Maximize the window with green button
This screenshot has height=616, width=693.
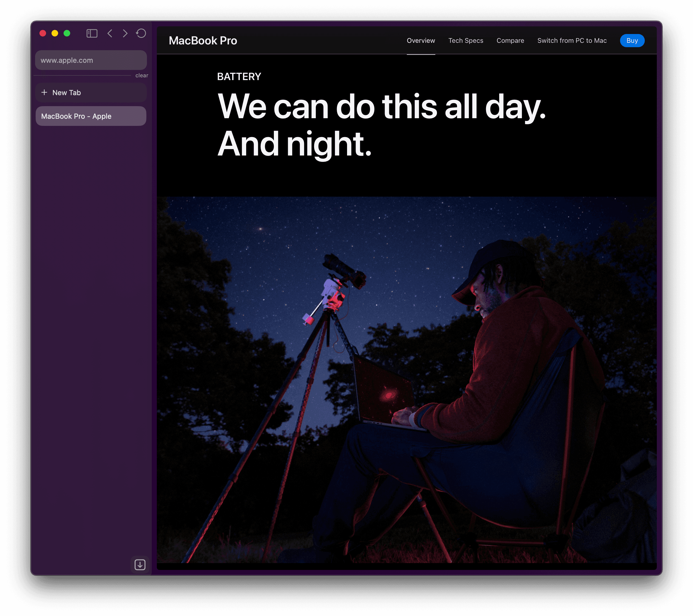tap(67, 33)
